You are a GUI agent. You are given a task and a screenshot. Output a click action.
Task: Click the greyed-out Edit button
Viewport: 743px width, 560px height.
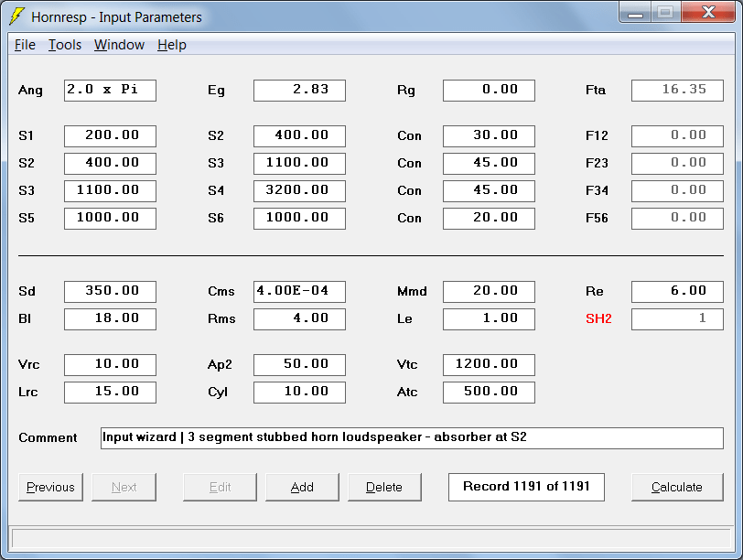click(220, 487)
